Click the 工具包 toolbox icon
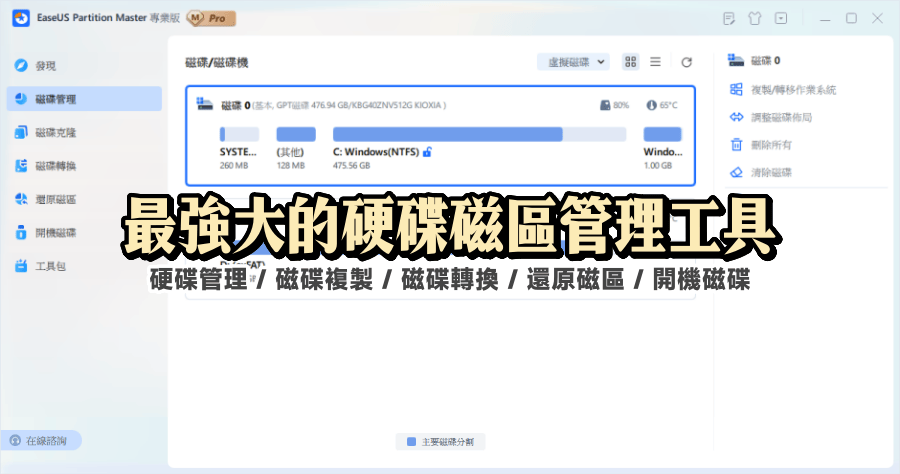 click(21, 266)
